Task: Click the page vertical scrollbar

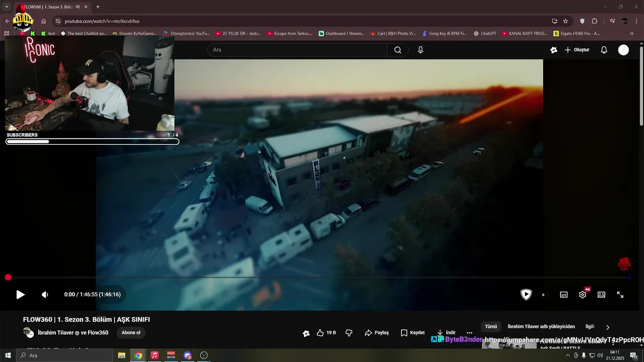Action: coord(641,85)
